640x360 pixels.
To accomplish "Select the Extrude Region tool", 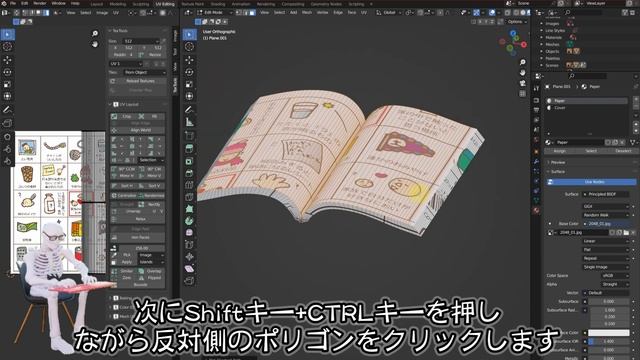I will (189, 148).
